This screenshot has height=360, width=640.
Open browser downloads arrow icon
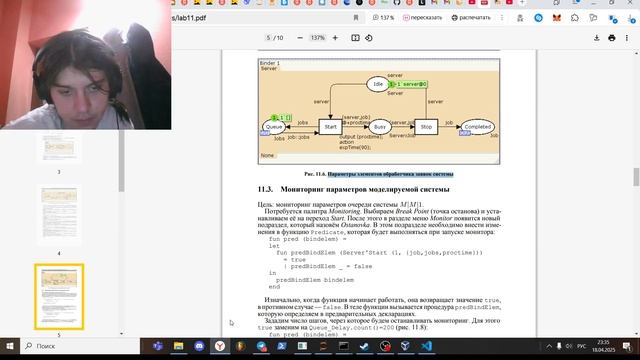[x=632, y=18]
